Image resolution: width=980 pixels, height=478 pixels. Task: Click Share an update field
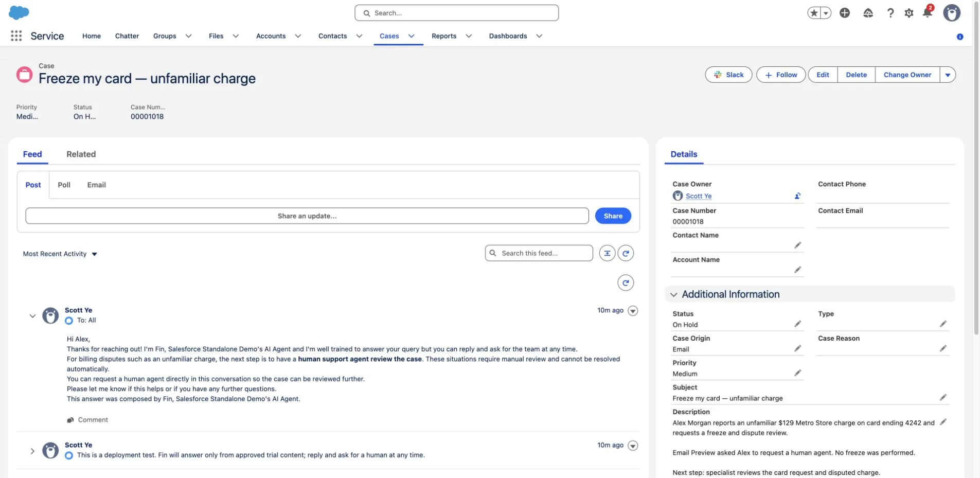pos(307,216)
